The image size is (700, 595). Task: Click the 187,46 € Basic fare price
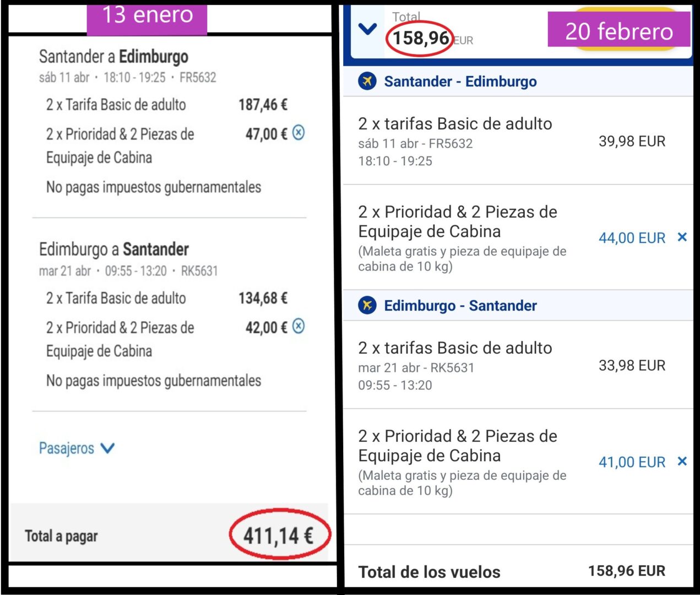pyautogui.click(x=263, y=105)
